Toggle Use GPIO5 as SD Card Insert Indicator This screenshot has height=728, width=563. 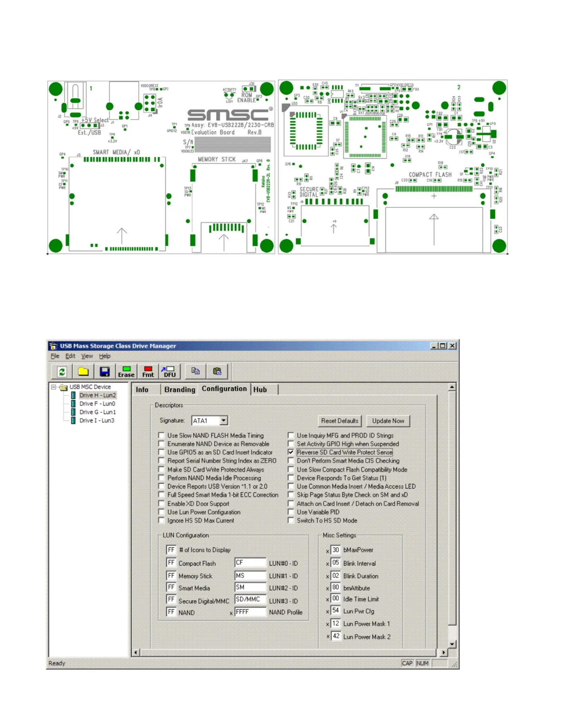(x=161, y=452)
